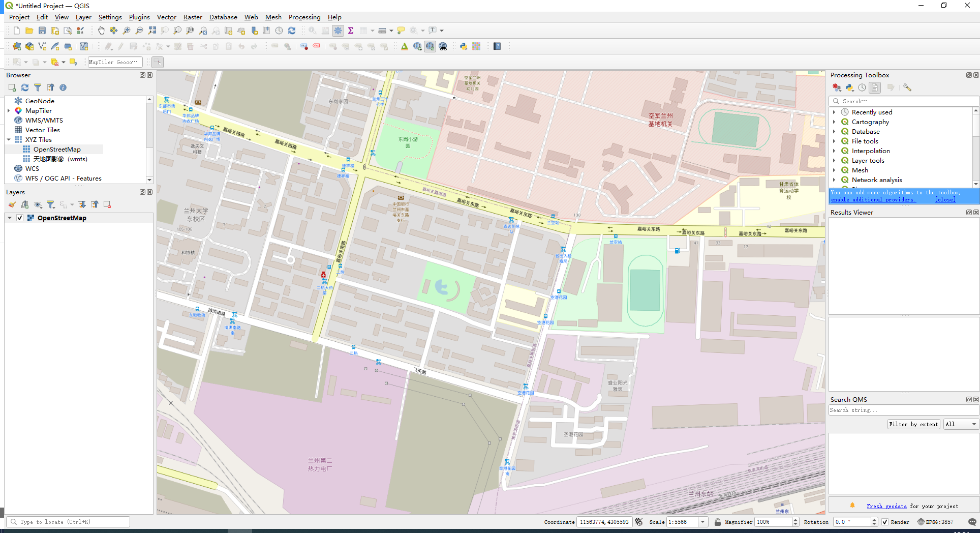Zoom to full map extent

coord(152,31)
